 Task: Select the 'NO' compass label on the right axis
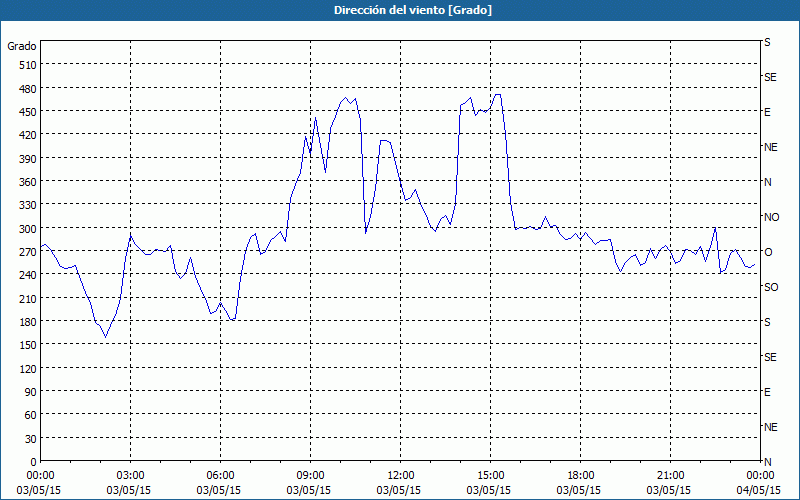click(771, 217)
